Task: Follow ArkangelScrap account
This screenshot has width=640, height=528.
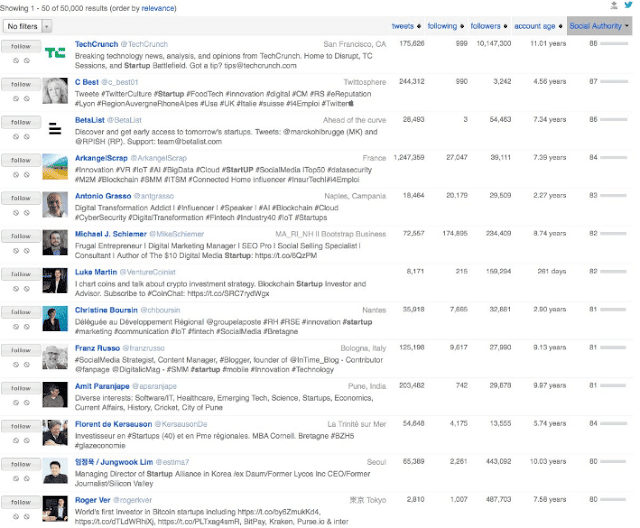Action: (21, 160)
